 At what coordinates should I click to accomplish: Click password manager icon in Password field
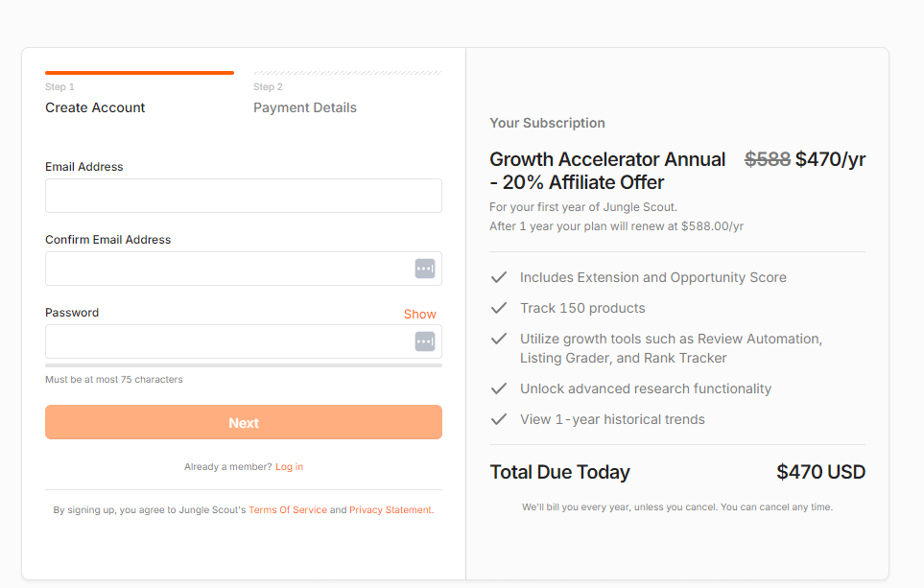click(425, 341)
